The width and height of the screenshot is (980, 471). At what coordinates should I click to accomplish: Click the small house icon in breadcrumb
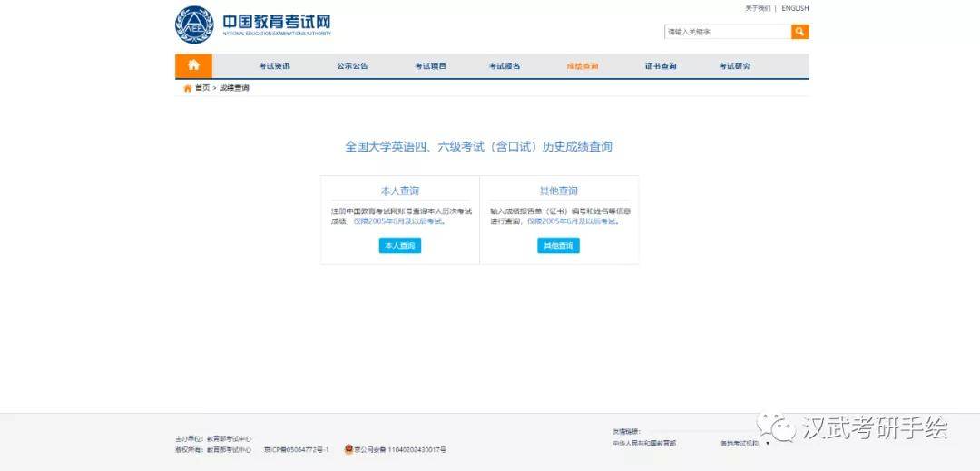point(188,88)
